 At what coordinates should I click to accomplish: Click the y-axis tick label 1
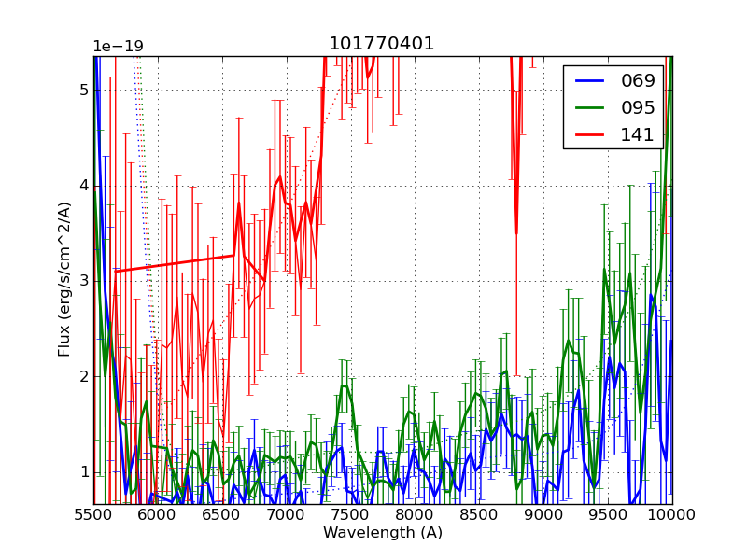pyautogui.click(x=83, y=471)
